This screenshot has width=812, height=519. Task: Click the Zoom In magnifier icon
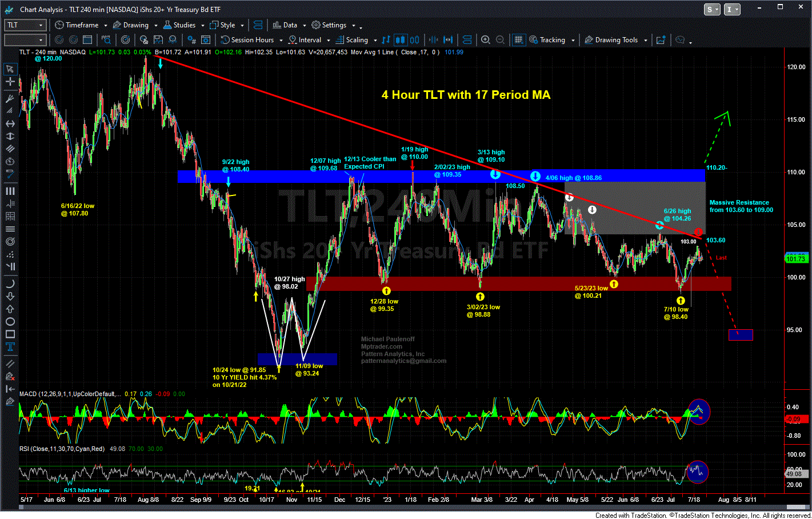click(x=486, y=40)
